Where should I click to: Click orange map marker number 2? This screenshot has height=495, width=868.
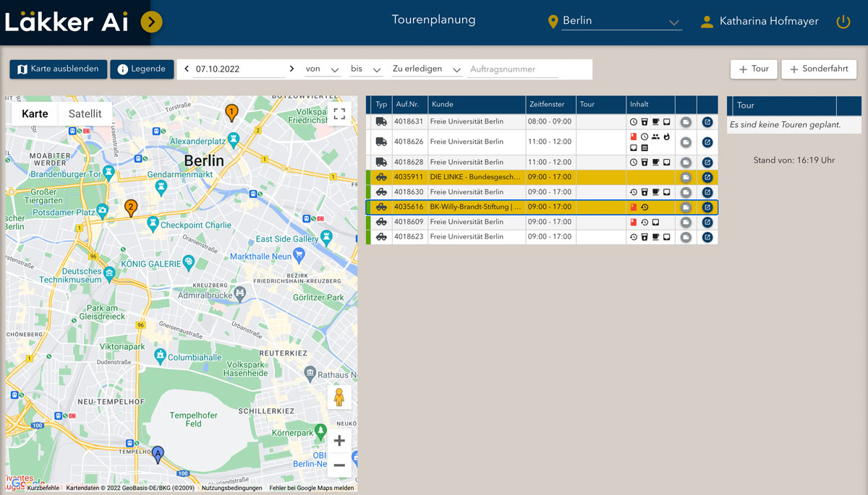(130, 208)
